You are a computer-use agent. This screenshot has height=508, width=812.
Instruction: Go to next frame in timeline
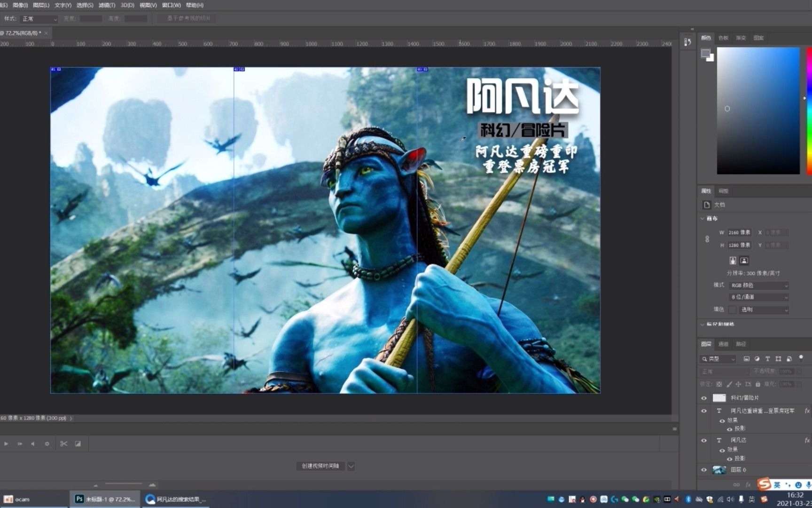pyautogui.click(x=20, y=444)
